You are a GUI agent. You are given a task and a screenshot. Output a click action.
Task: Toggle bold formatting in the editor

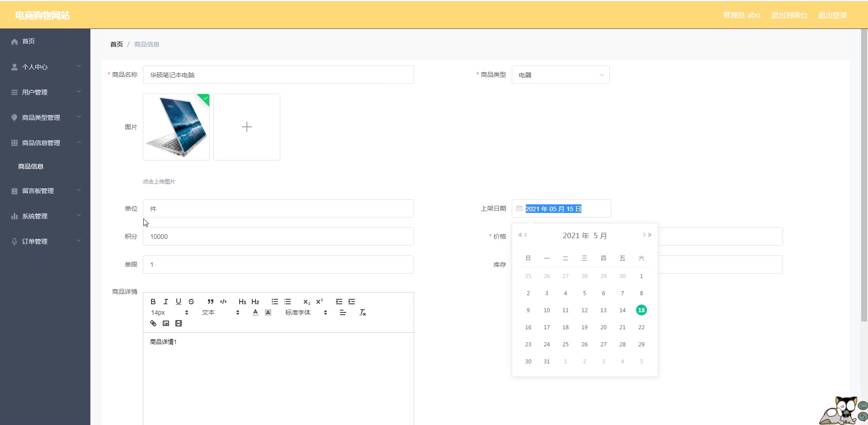pyautogui.click(x=153, y=302)
